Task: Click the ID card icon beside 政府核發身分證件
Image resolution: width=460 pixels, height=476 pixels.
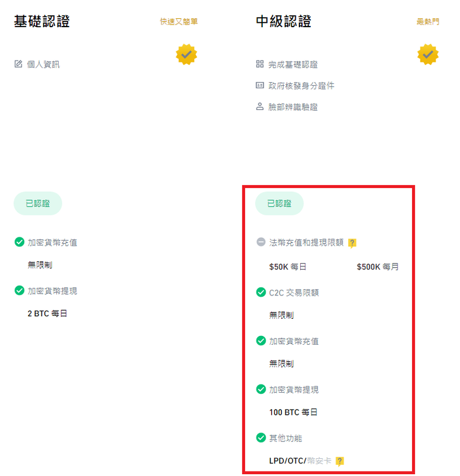Action: coord(260,85)
